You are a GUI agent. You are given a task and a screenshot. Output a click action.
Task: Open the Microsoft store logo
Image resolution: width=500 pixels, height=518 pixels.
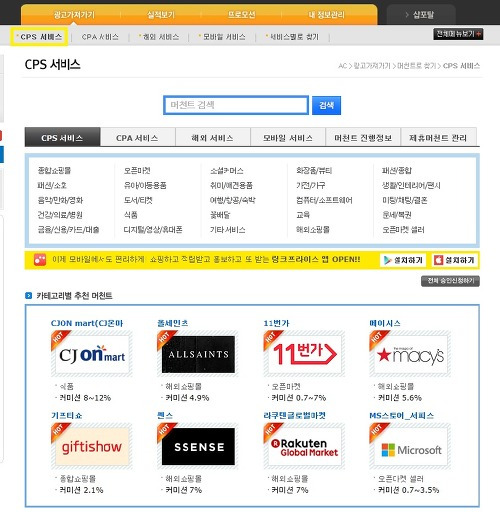pos(410,447)
